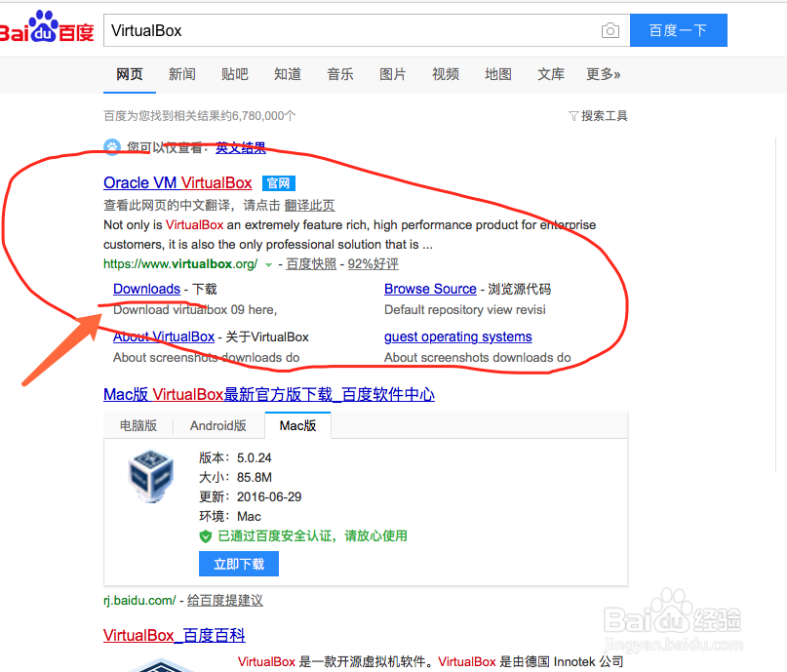Click the 英文结果 link
The height and width of the screenshot is (672, 787).
click(241, 147)
